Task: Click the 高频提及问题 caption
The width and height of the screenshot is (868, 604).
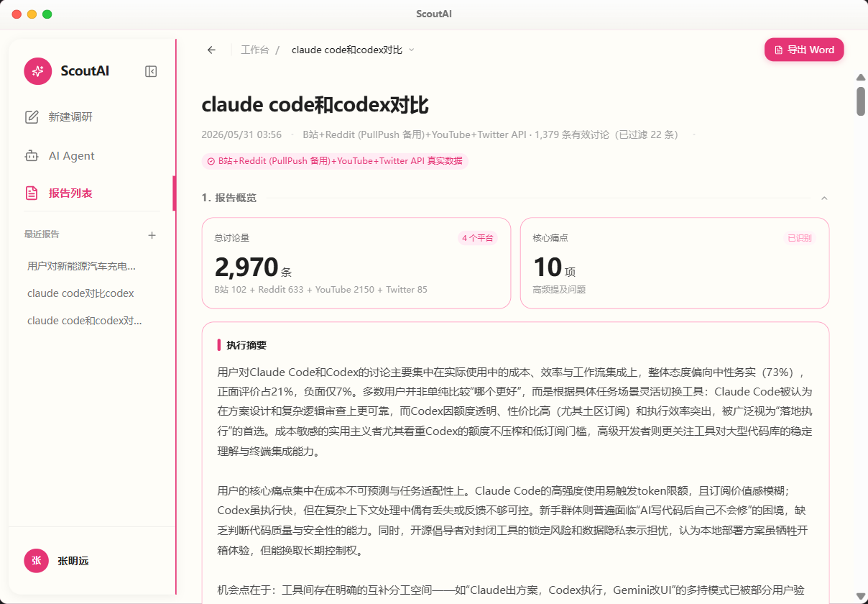Action: tap(559, 290)
